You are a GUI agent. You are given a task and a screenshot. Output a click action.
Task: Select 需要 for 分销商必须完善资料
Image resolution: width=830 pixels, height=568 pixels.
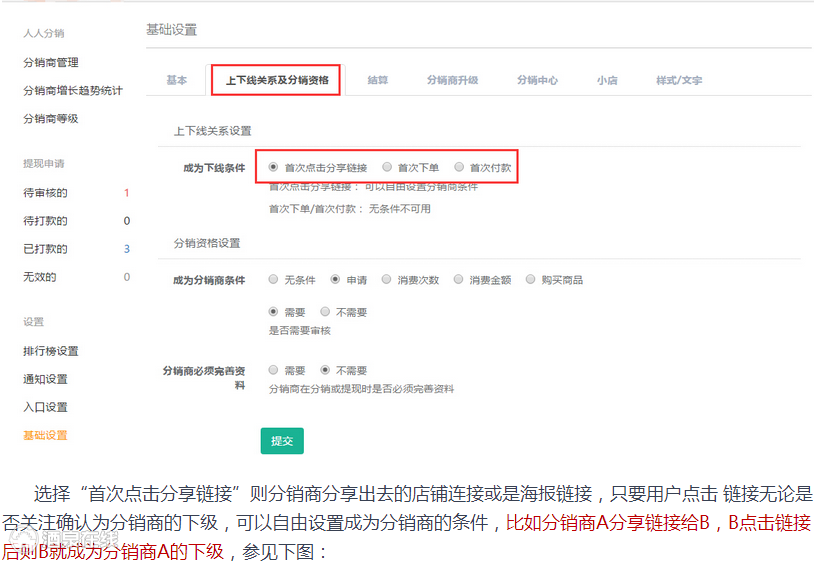tap(273, 370)
